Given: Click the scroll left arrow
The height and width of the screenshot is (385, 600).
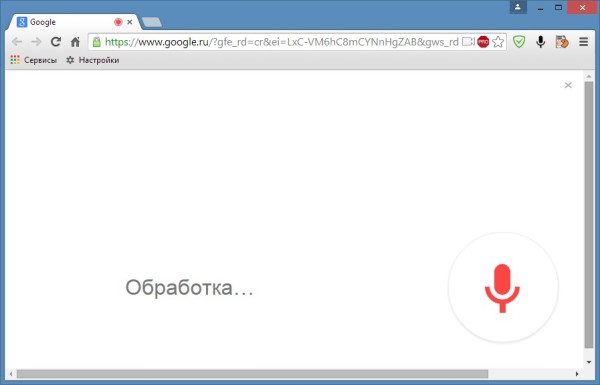Looking at the screenshot, I should 11,374.
